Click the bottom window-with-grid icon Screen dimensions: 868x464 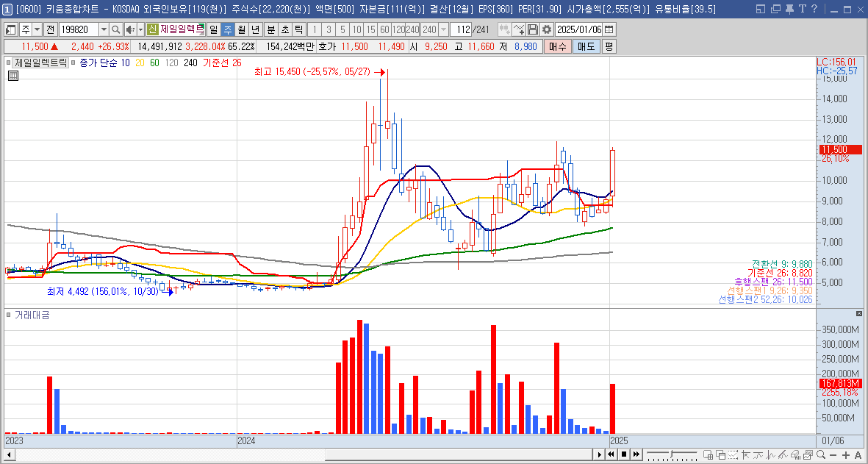click(708, 454)
